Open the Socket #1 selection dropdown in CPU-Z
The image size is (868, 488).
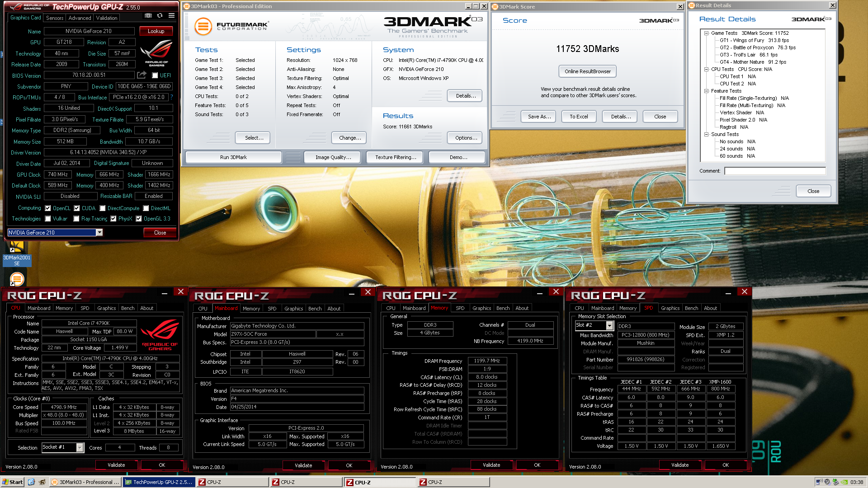click(80, 447)
